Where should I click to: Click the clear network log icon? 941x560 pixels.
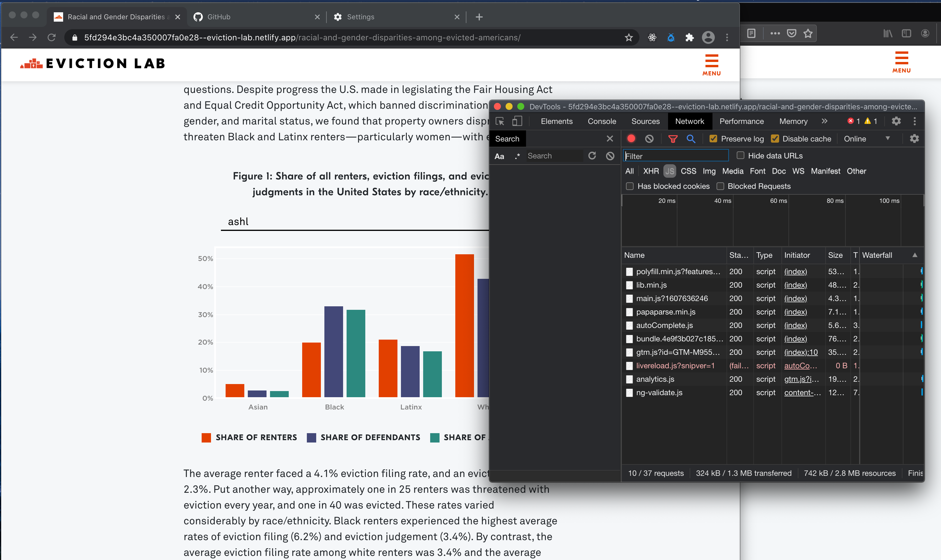tap(649, 139)
